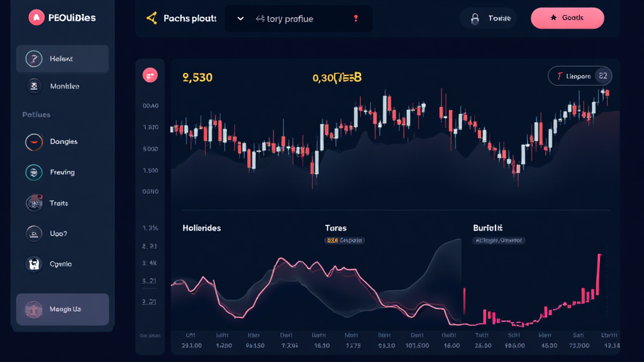644x362 pixels.
Task: Click the pink PEOUidies logo icon
Action: point(37,18)
